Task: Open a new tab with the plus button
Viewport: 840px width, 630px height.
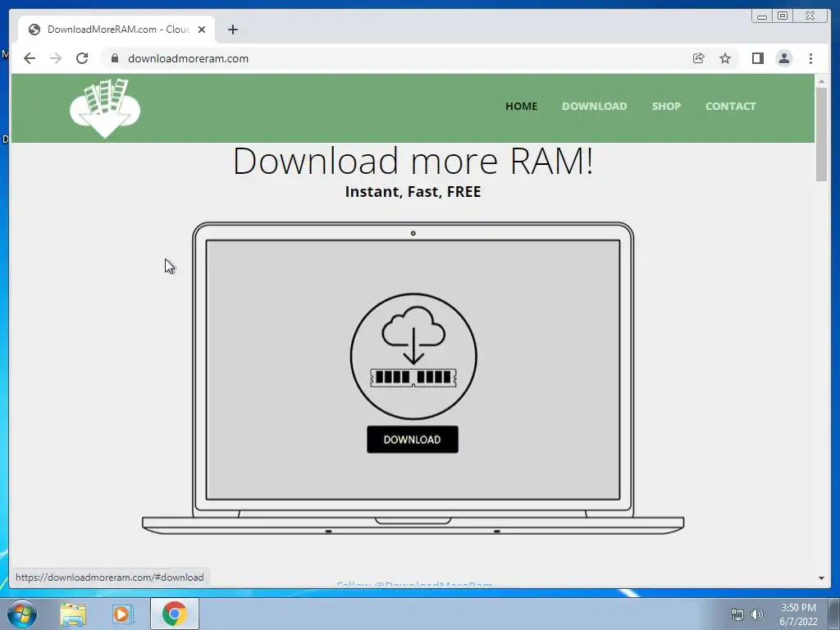Action: pyautogui.click(x=232, y=30)
